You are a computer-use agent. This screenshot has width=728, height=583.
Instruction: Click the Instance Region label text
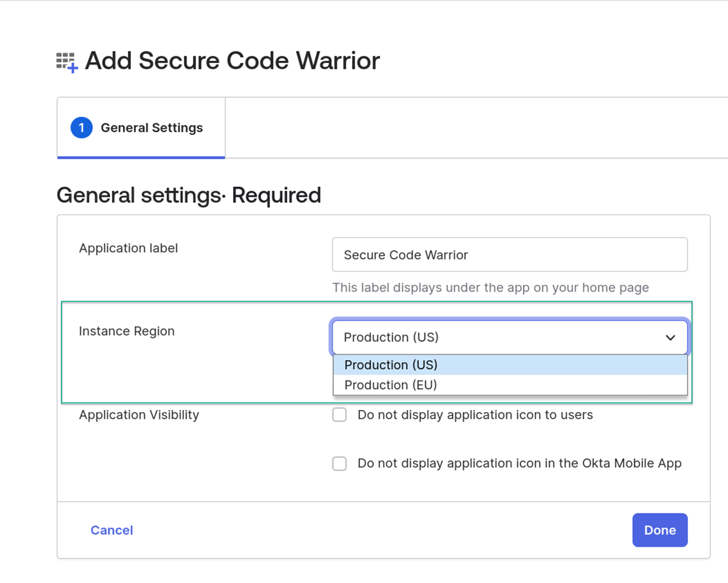click(x=127, y=331)
